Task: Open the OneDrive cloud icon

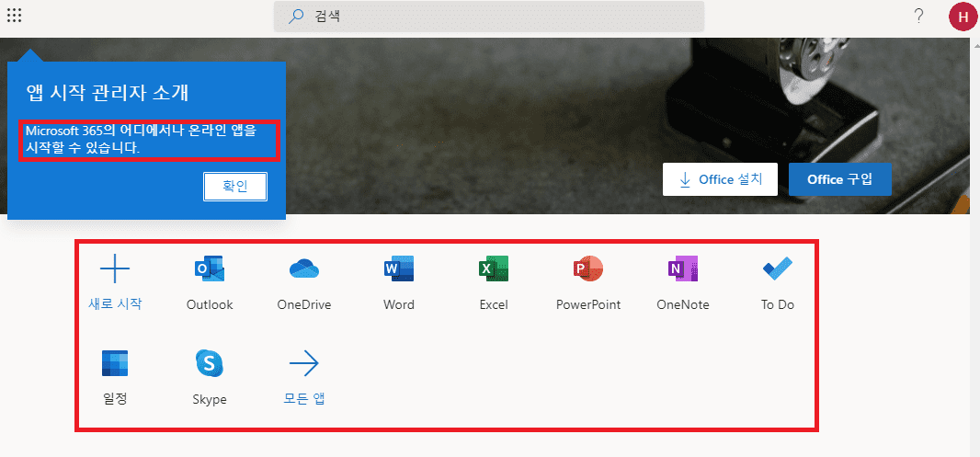Action: (304, 268)
